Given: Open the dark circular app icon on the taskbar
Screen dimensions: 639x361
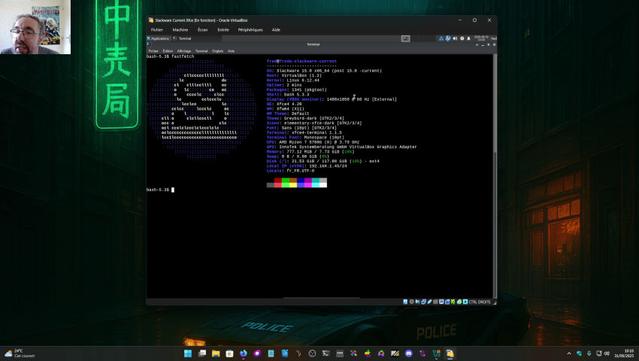Looking at the screenshot, I should click(x=312, y=354).
